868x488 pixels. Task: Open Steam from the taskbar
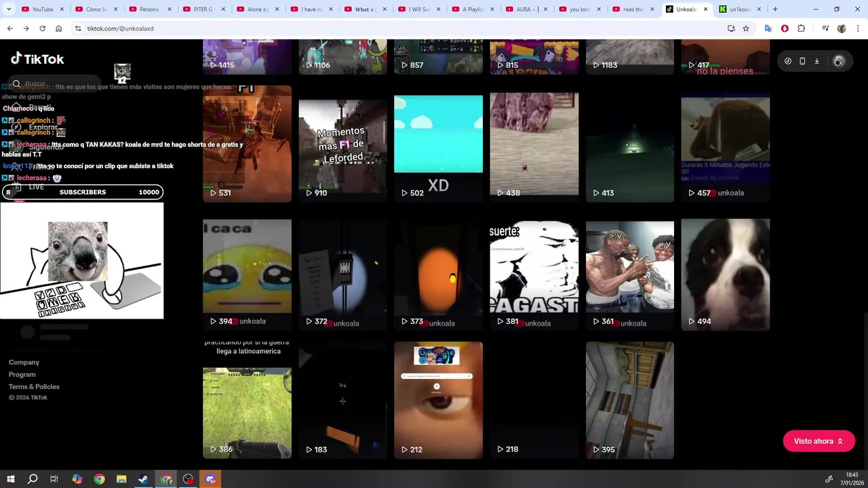click(x=144, y=479)
